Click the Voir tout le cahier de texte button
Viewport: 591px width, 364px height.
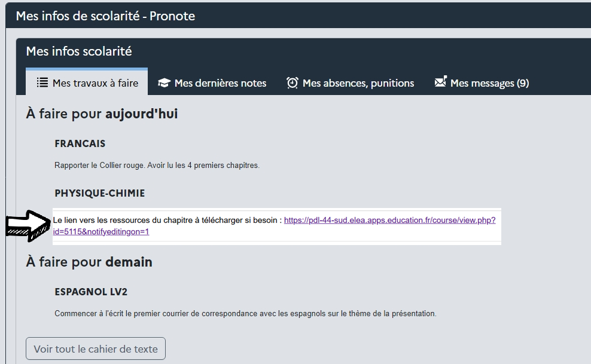click(x=96, y=349)
